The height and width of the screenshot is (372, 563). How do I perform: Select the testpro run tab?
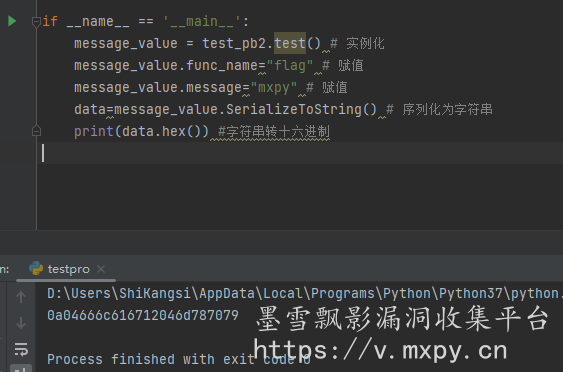pyautogui.click(x=59, y=269)
